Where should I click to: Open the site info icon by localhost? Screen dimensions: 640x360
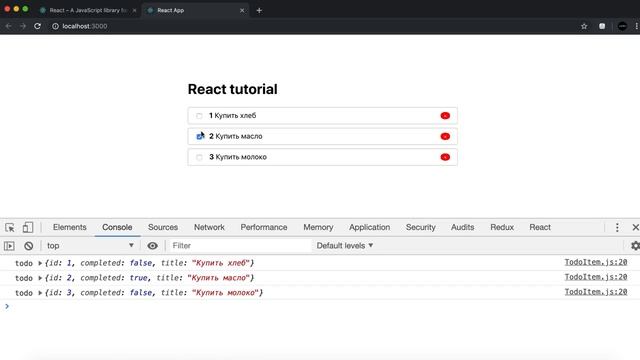[55, 26]
